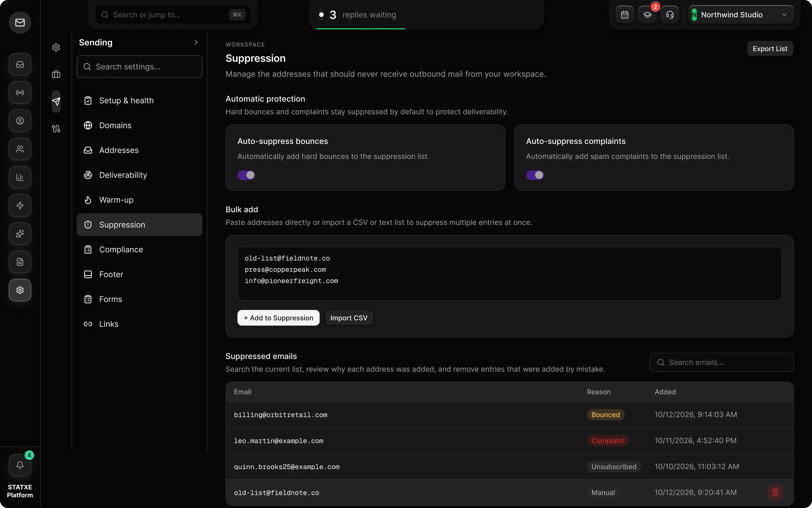Open graduation cap icon with badge 2
812x508 pixels.
[x=647, y=15]
